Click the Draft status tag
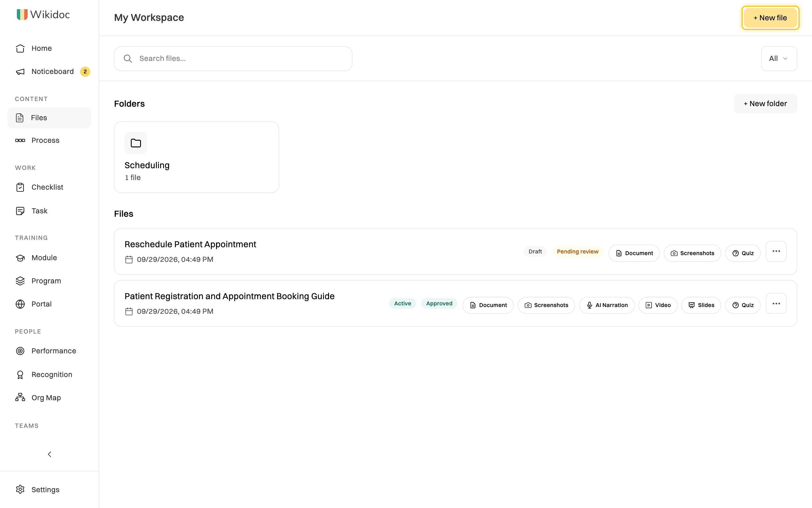The image size is (812, 508). (535, 252)
